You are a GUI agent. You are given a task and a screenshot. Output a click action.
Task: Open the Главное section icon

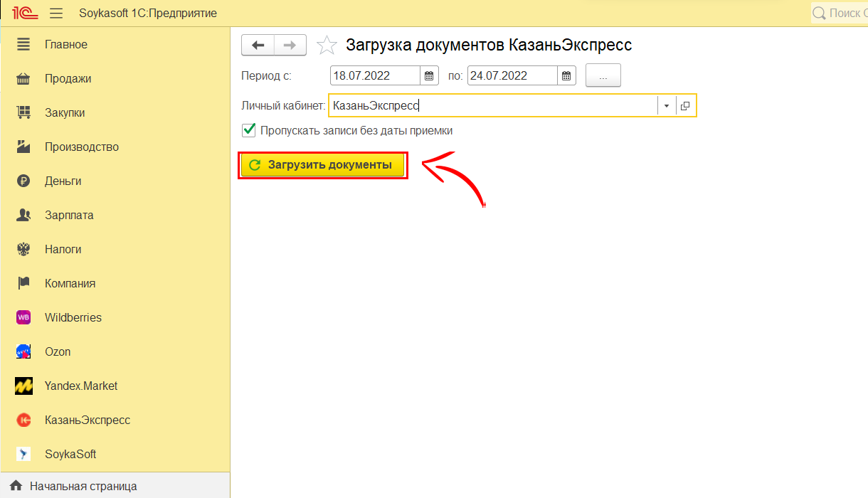pos(23,45)
